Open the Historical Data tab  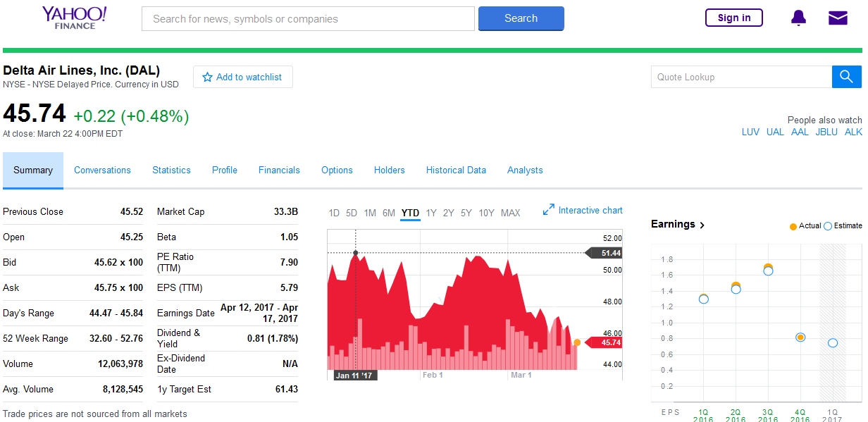coord(456,170)
